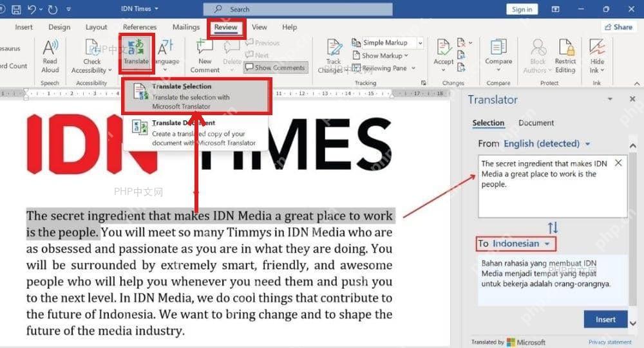Choose Translate Document from menu
Image resolution: width=644 pixels, height=348 pixels.
[x=196, y=133]
